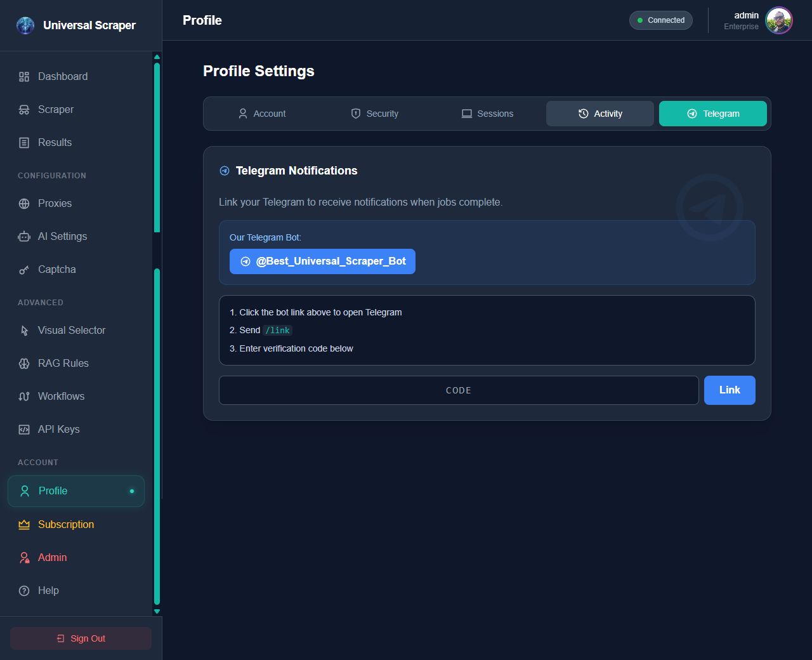The image size is (812, 660).
Task: Go to the Scraper page
Action: click(76, 109)
